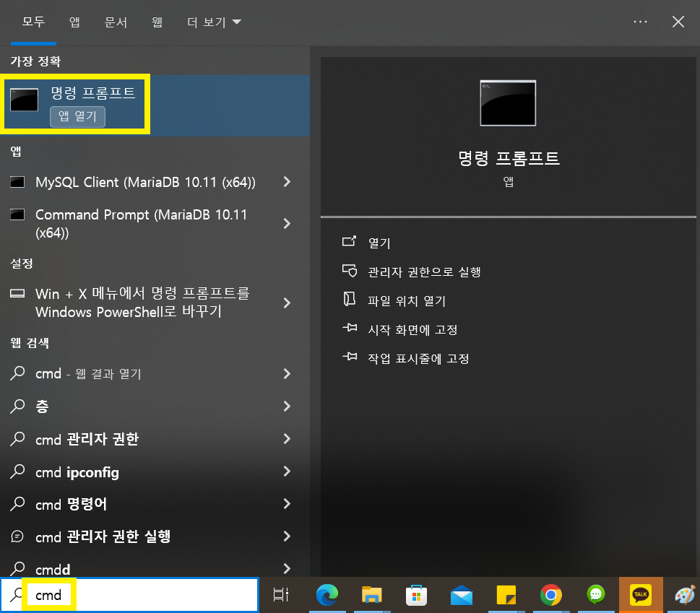The width and height of the screenshot is (700, 613).
Task: Expand arrow for Win + X setting result
Action: [287, 303]
